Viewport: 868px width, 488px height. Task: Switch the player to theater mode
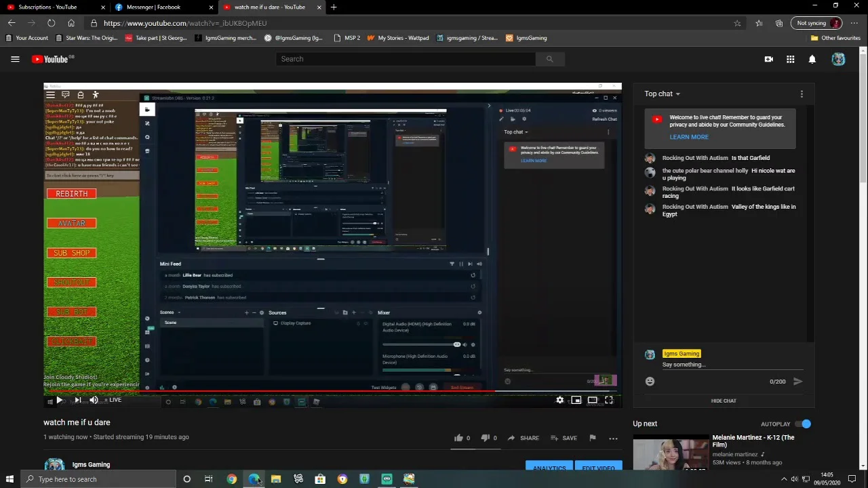click(x=592, y=401)
